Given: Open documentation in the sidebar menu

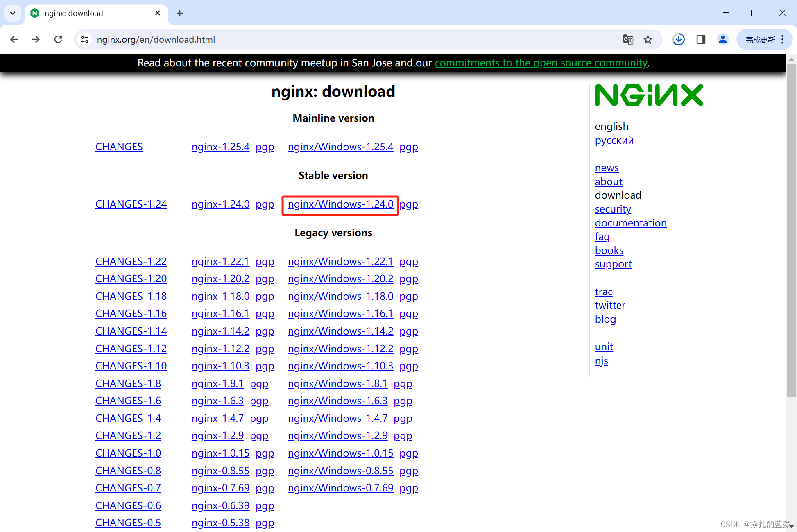Looking at the screenshot, I should point(630,223).
